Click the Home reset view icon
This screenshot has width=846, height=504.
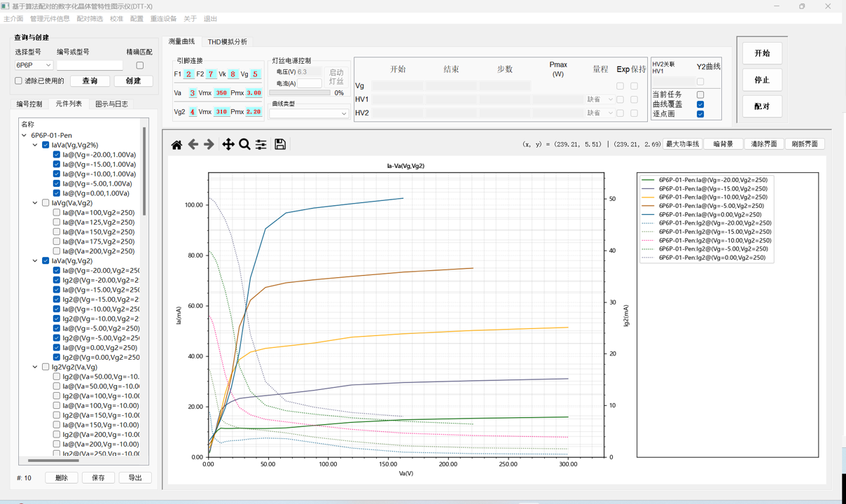tap(176, 144)
